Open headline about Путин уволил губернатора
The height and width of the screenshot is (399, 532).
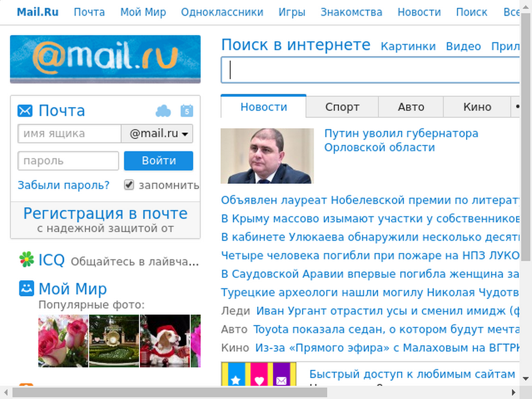coord(401,140)
